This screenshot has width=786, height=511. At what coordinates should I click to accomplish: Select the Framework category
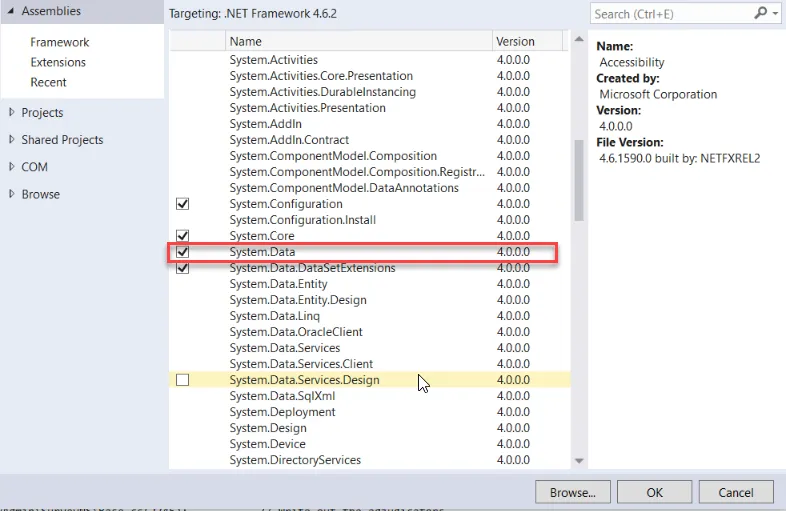tap(60, 42)
